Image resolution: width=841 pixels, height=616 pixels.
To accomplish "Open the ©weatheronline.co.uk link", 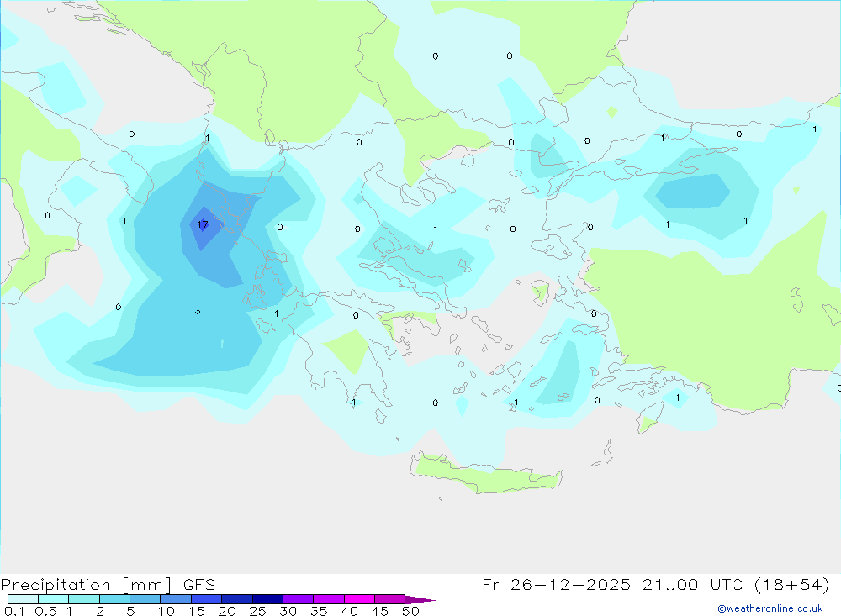I will (x=770, y=608).
